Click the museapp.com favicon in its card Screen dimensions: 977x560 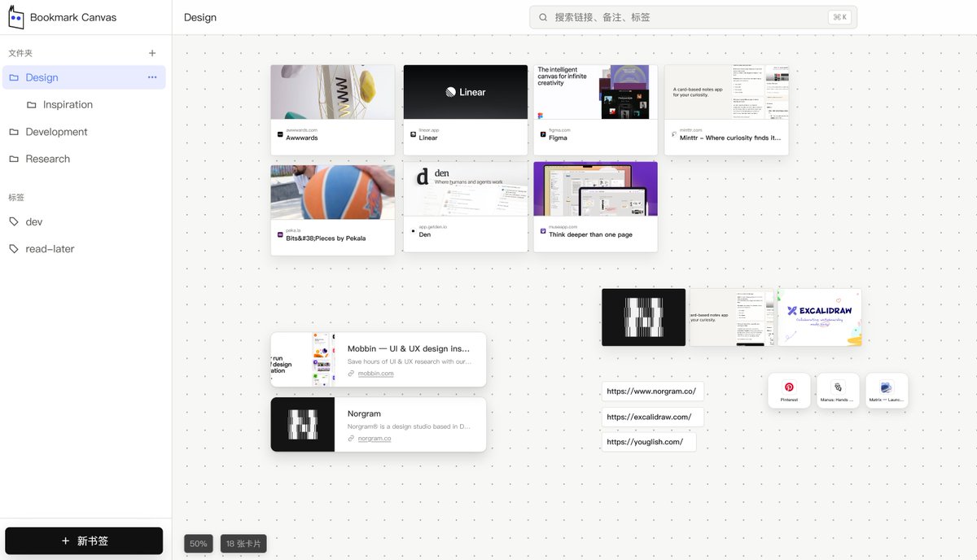coord(543,230)
